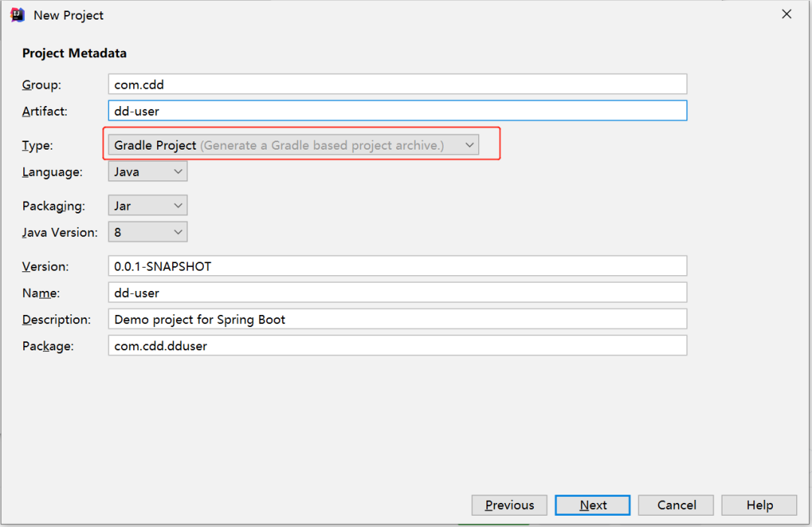The width and height of the screenshot is (812, 527).
Task: Click the Group: label
Action: (41, 85)
